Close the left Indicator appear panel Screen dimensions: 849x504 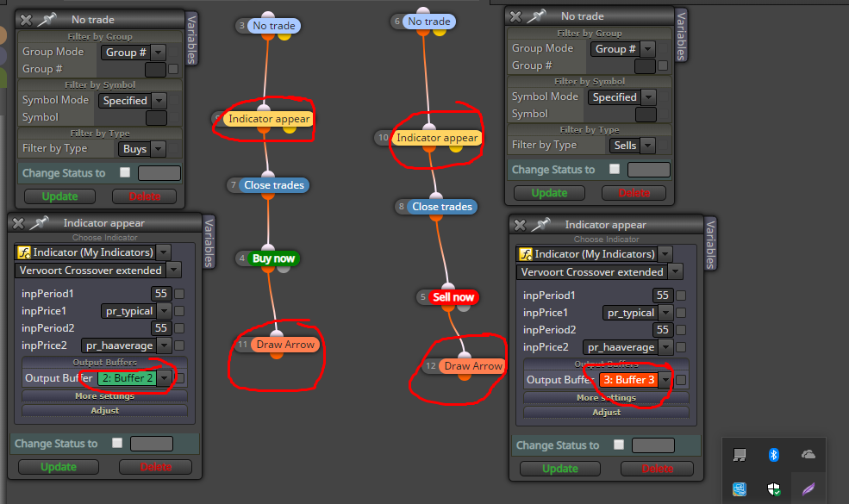coord(18,223)
